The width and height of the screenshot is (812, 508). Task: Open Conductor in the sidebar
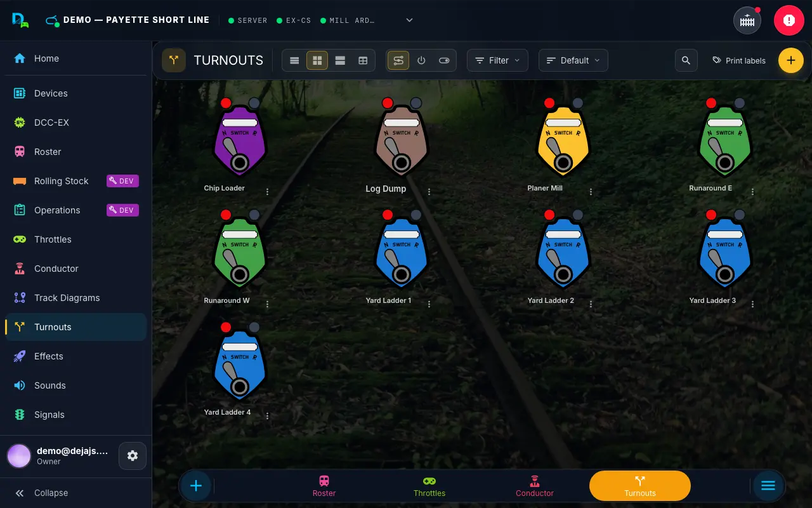point(76,269)
